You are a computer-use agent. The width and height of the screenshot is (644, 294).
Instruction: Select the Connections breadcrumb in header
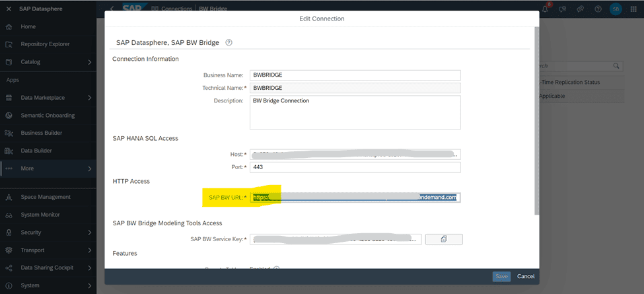178,9
